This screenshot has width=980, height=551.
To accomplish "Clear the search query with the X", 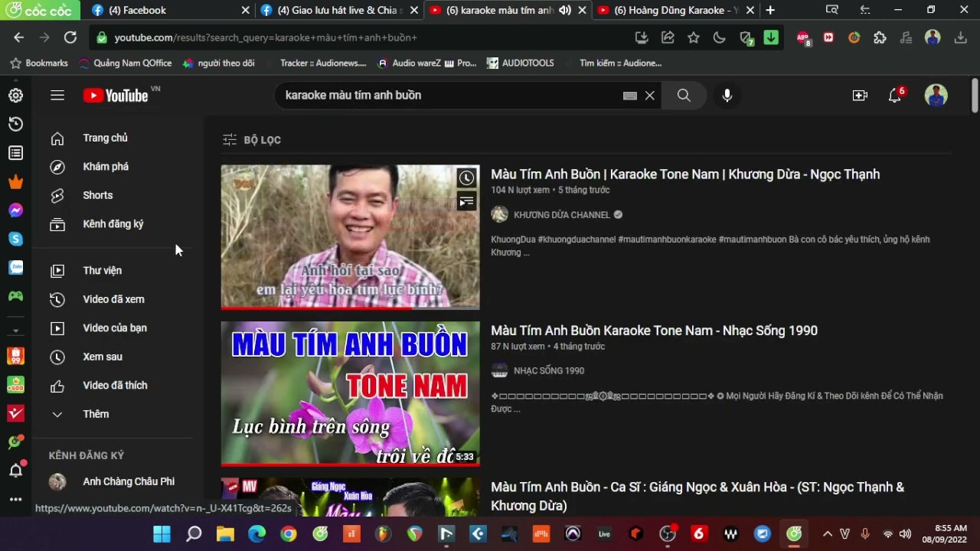I will (x=649, y=96).
